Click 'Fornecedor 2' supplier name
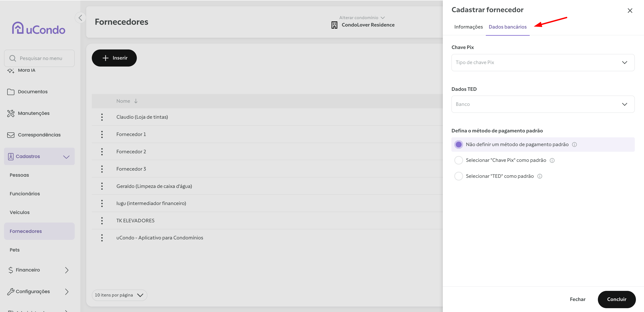 point(131,152)
